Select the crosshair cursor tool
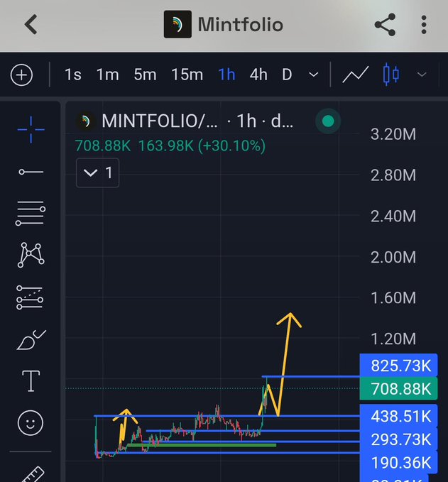448x482 pixels. click(x=31, y=129)
